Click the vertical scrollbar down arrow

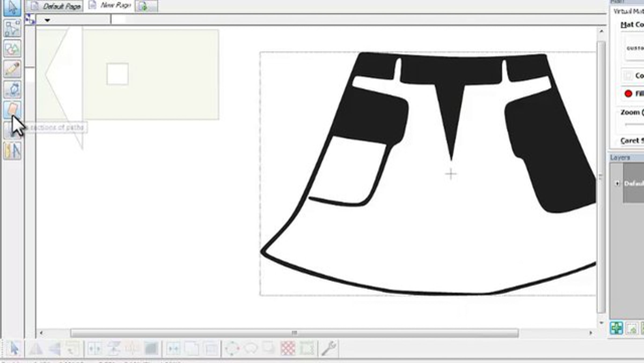(601, 323)
